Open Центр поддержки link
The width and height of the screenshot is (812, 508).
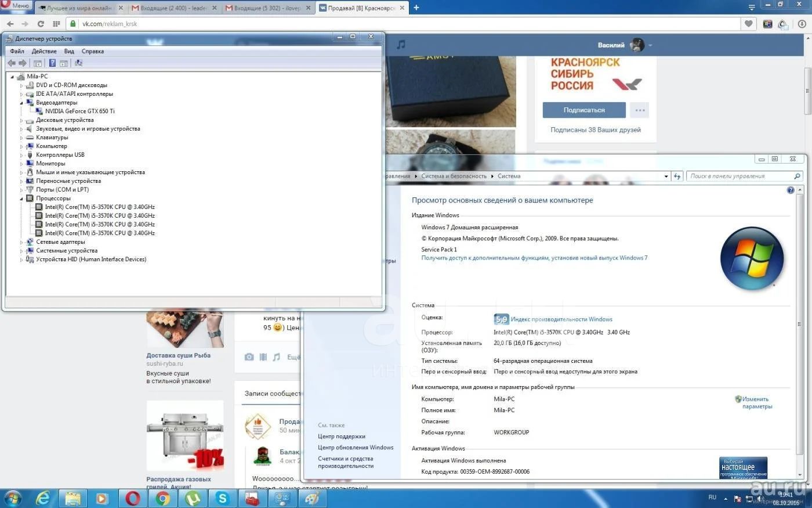pyautogui.click(x=342, y=437)
